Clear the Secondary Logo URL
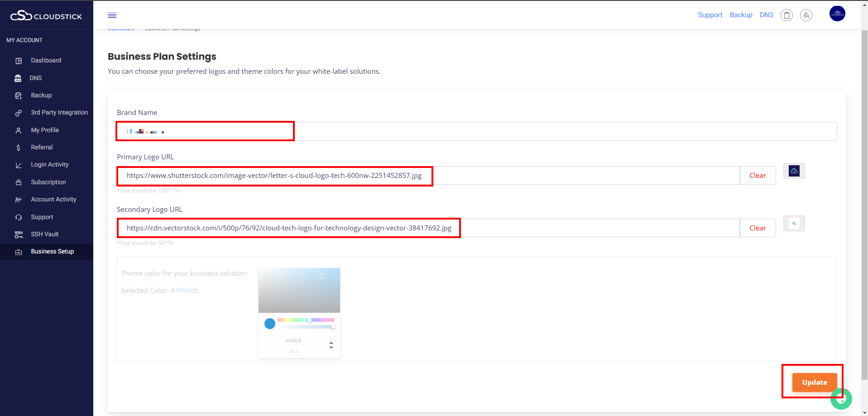 point(757,228)
